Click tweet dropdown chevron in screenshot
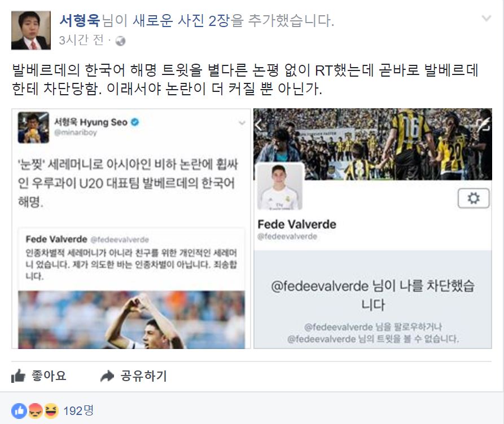 (242, 123)
